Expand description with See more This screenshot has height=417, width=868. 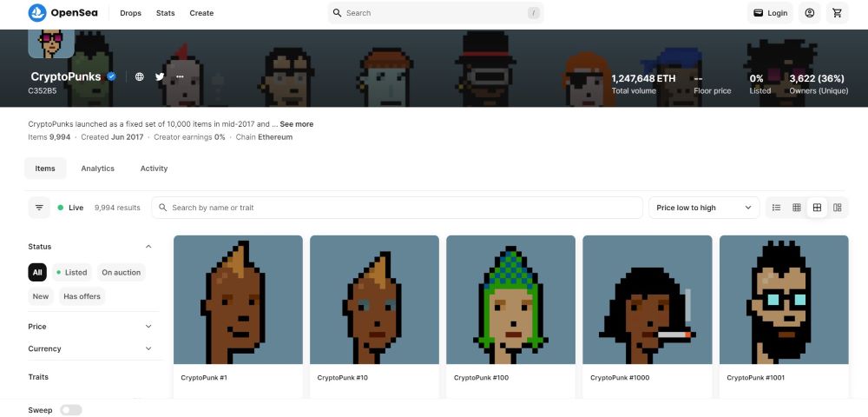pos(297,124)
